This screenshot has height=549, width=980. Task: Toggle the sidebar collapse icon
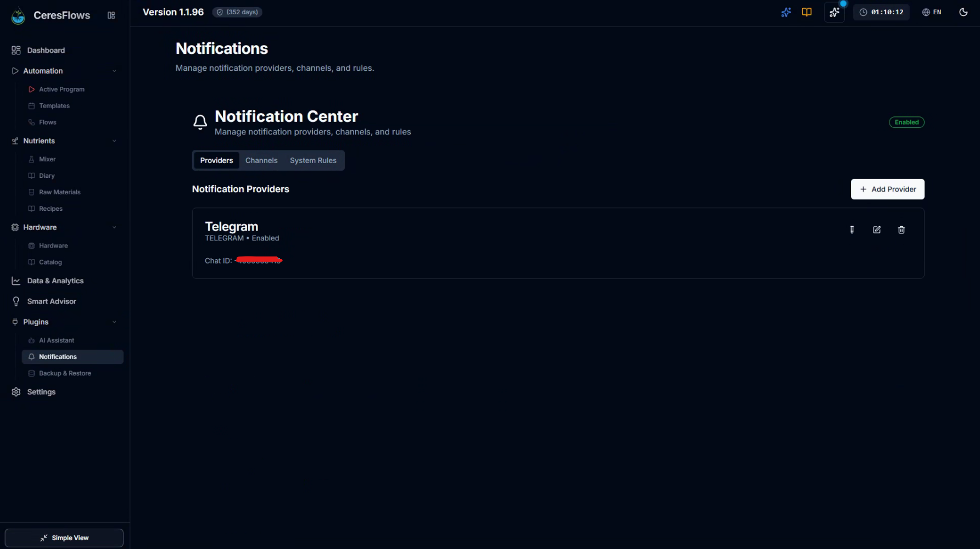click(111, 15)
